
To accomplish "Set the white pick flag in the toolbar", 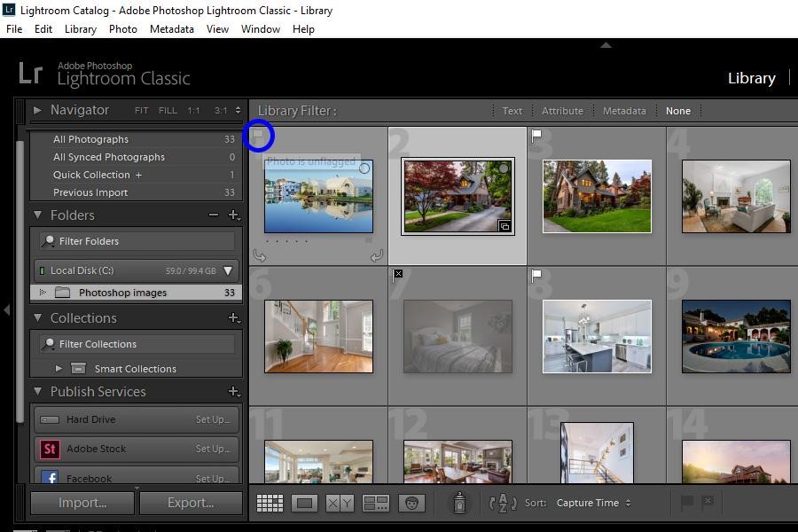I will (687, 502).
